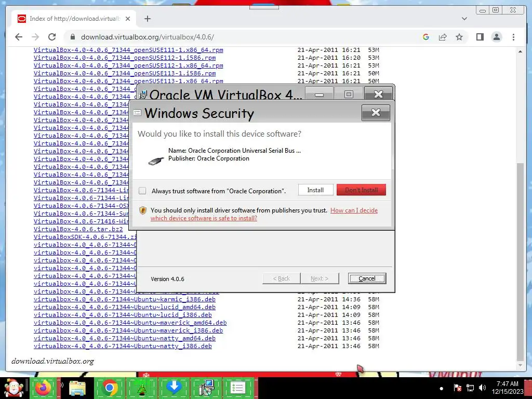Open Ubuntu lucid_i386.deb link
Screen dimensions: 532x399
coord(123,315)
